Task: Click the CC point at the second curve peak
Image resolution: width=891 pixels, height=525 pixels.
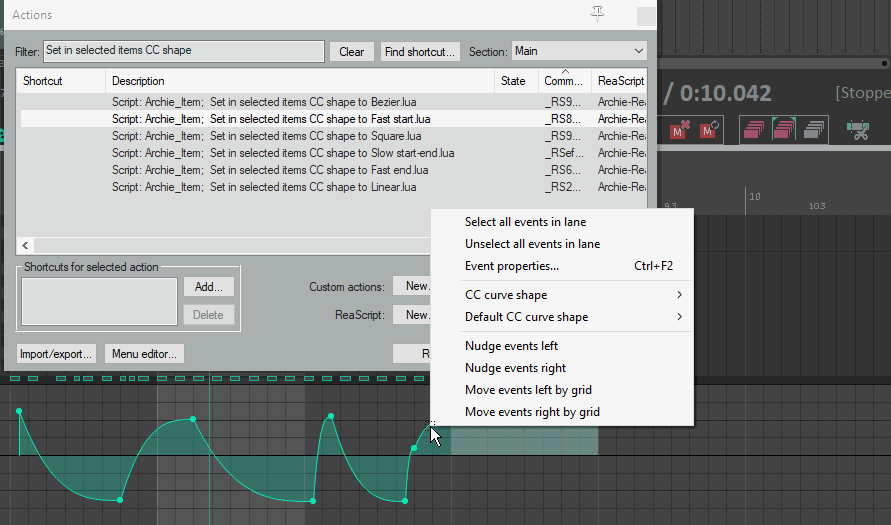Action: click(x=193, y=419)
